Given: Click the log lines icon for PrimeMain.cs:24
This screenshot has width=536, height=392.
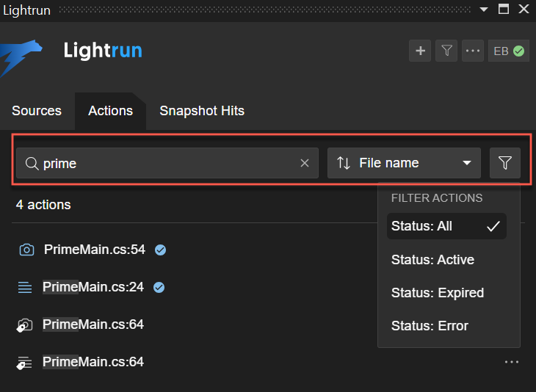Looking at the screenshot, I should click(25, 287).
